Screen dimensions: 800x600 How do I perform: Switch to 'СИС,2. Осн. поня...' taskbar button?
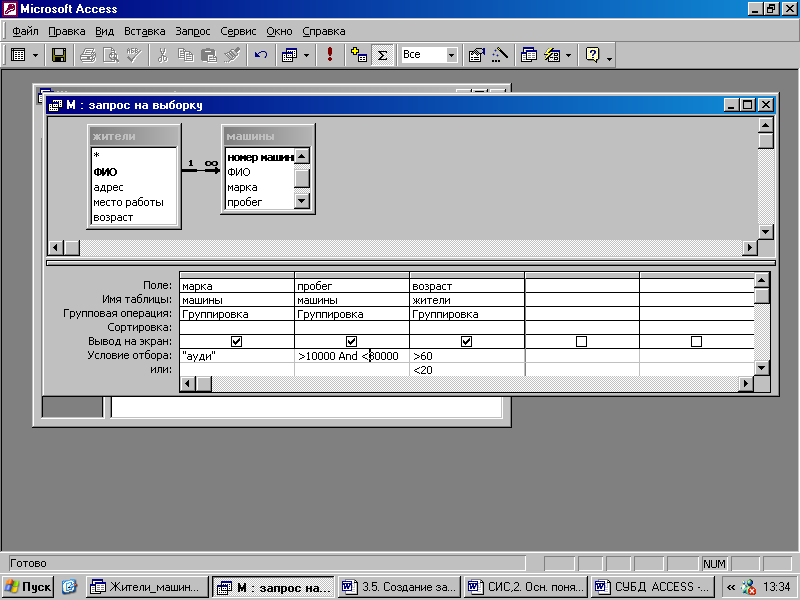click(x=526, y=587)
